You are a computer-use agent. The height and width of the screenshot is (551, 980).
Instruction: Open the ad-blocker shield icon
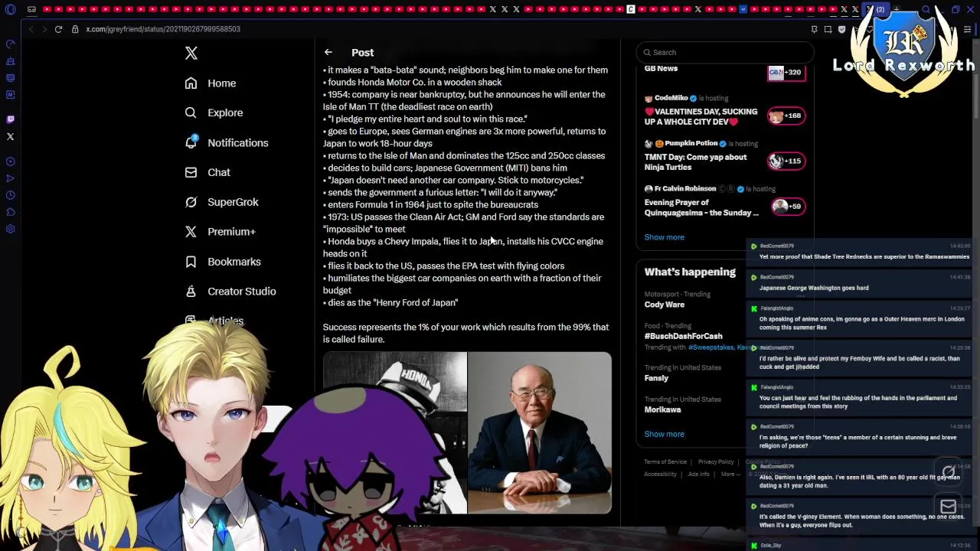point(841,29)
